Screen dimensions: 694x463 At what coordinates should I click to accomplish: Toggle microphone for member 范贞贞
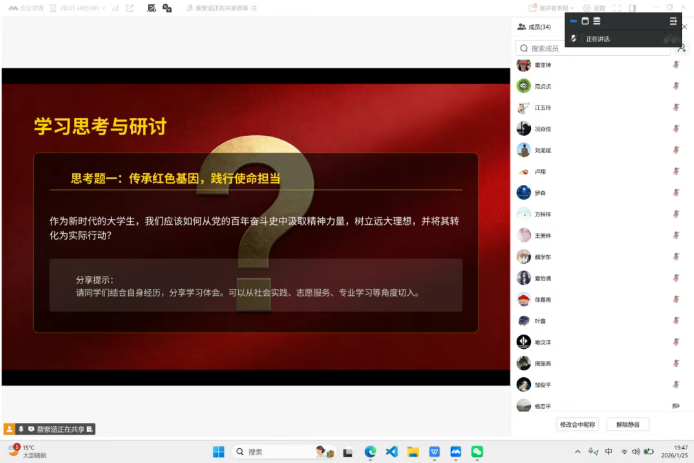[x=677, y=86]
